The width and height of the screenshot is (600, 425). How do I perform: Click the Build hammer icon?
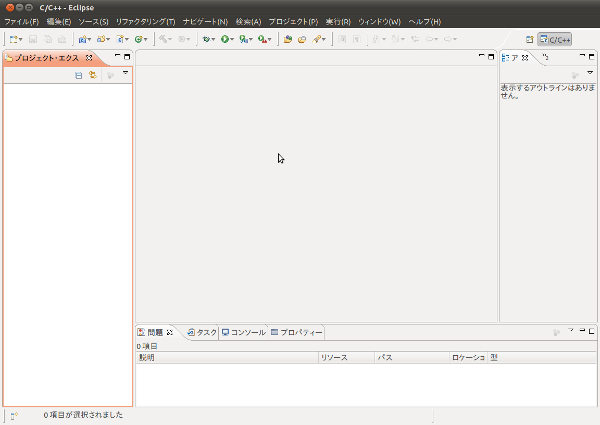163,39
